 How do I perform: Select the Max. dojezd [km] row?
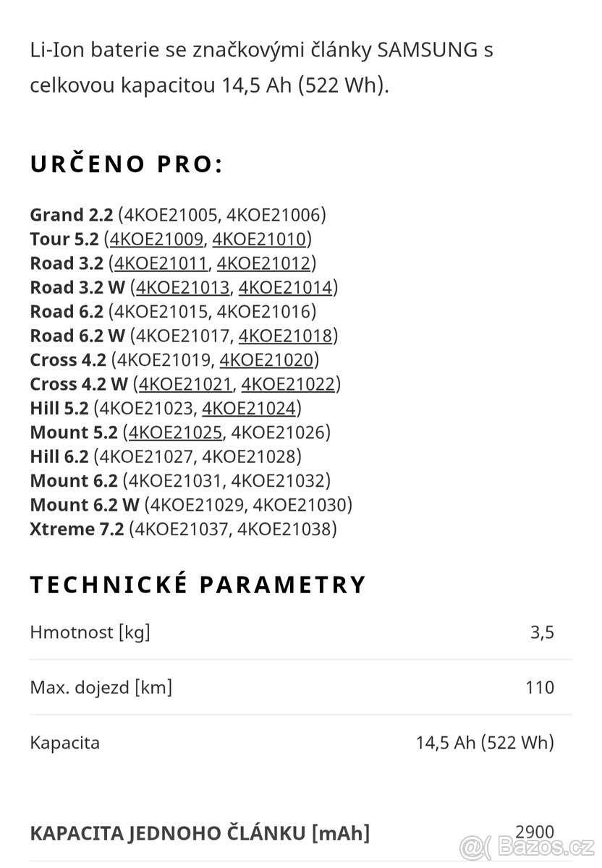pos(301,687)
